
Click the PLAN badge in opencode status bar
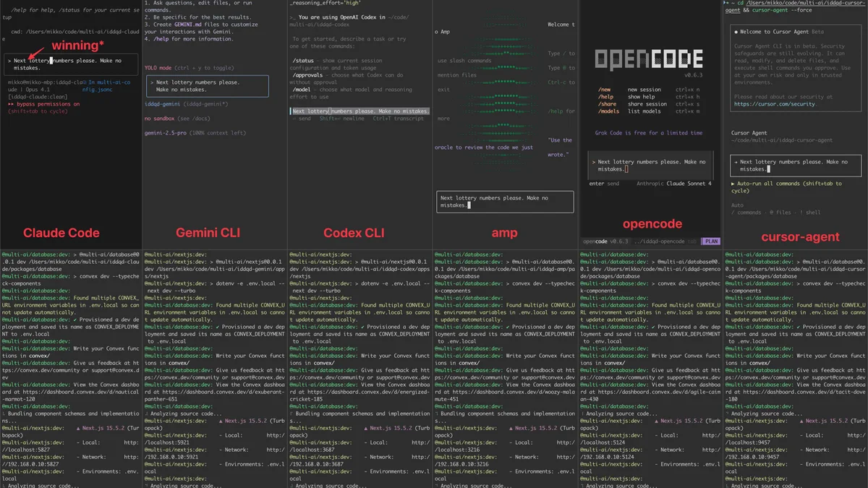pos(710,240)
